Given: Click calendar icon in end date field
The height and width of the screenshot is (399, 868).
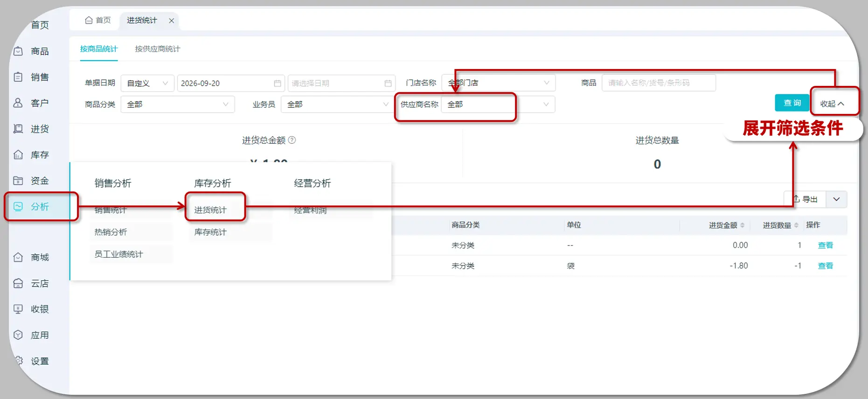Looking at the screenshot, I should [388, 83].
